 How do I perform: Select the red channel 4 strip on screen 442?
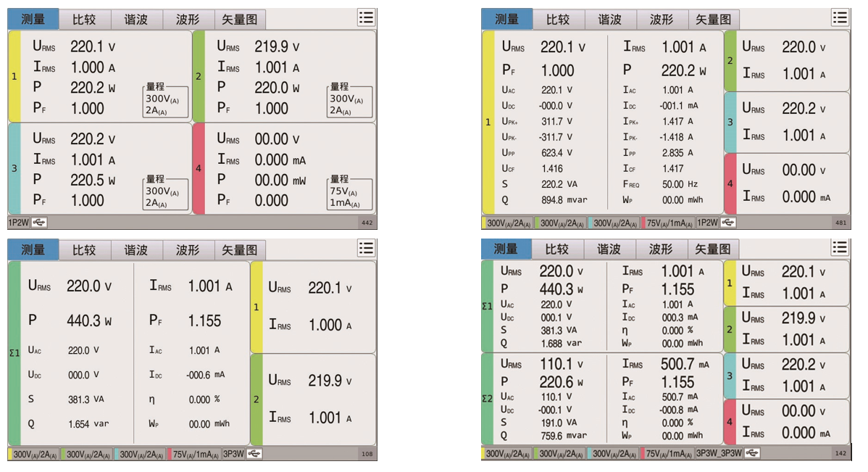199,168
